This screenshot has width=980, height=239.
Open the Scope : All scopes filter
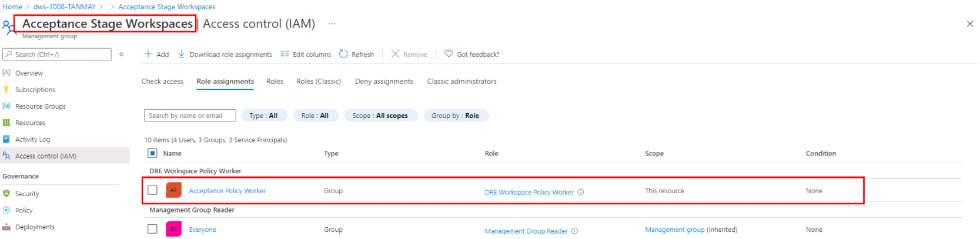point(380,116)
